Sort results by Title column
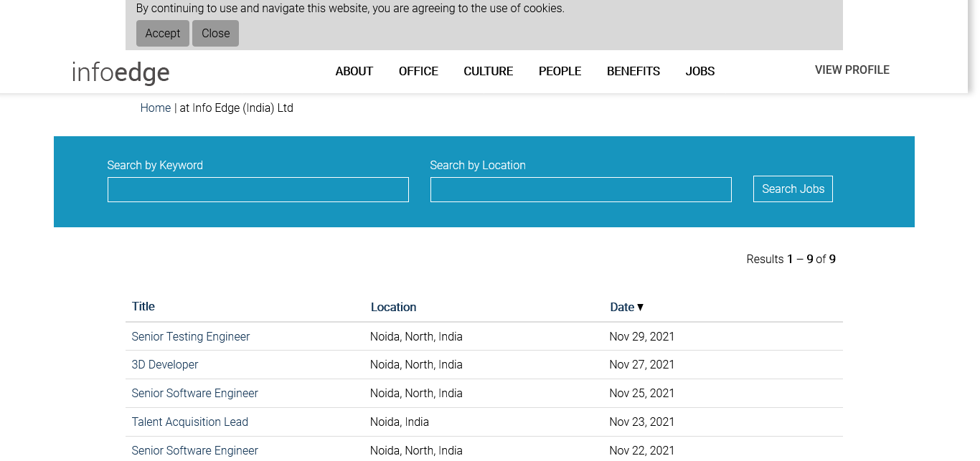Screen dimensions: 980x461 click(x=143, y=307)
